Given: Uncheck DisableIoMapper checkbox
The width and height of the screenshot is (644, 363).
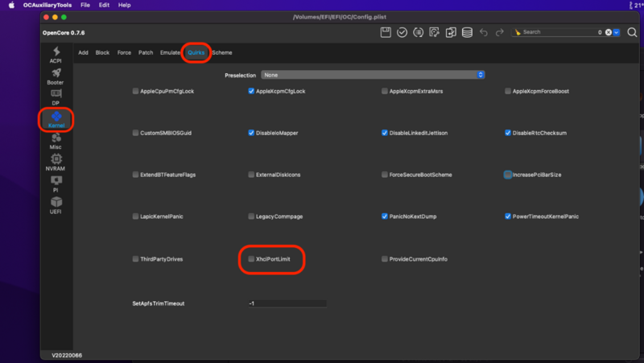Looking at the screenshot, I should (251, 133).
